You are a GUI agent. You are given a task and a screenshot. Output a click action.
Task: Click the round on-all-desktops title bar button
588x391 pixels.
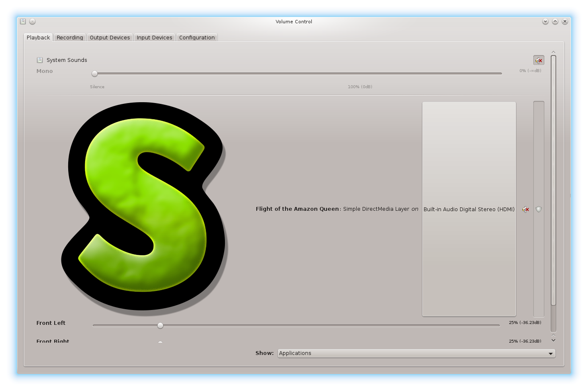[x=32, y=22]
